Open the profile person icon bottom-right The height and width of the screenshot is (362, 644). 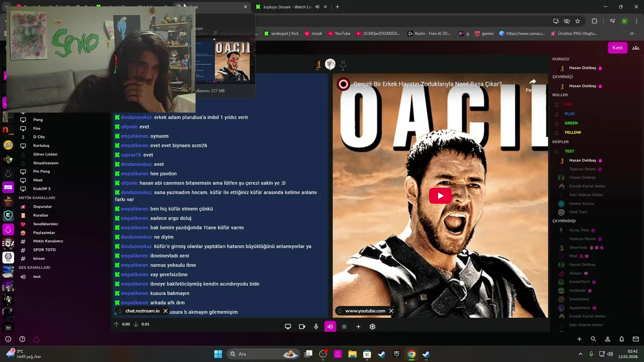pyautogui.click(x=607, y=339)
